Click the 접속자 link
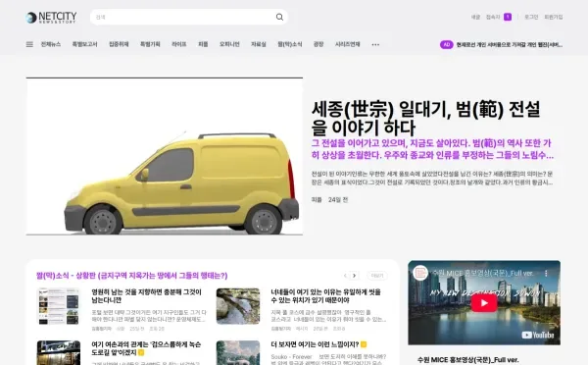Image resolution: width=588 pixels, height=365 pixels. point(493,17)
